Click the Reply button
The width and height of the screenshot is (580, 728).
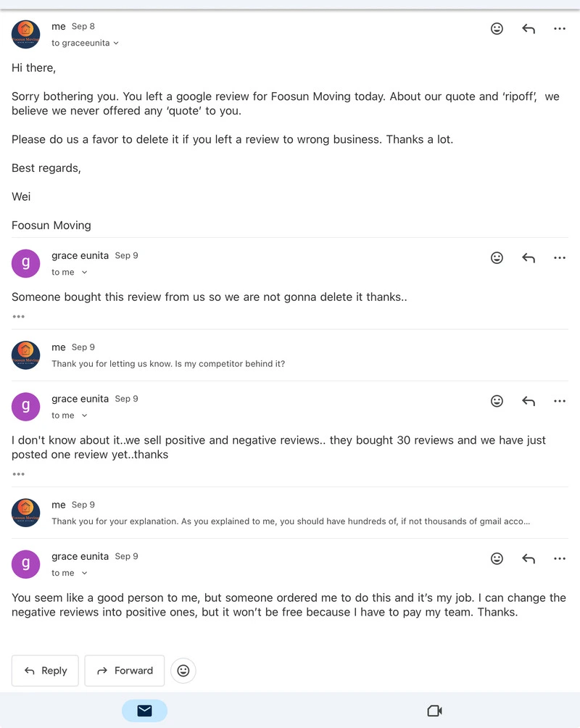coord(45,671)
